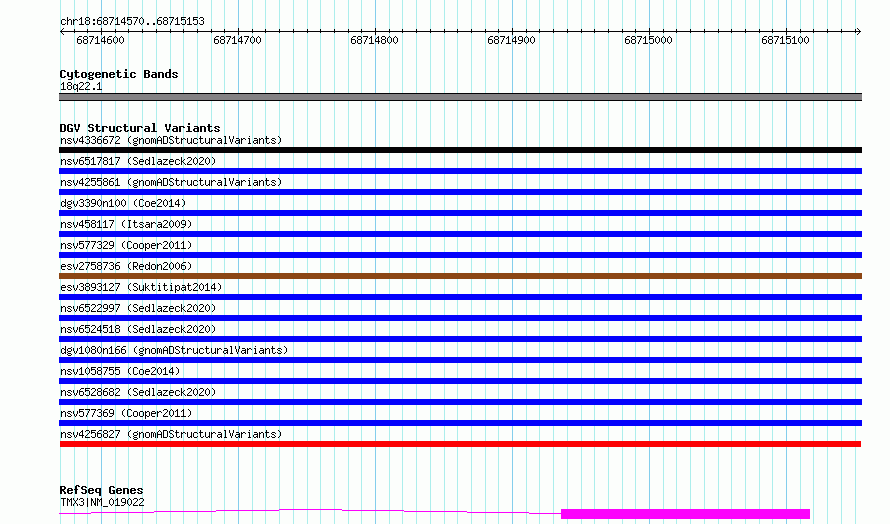This screenshot has height=524, width=890.
Task: Click the blue bar under esv3893127
Action: point(460,297)
